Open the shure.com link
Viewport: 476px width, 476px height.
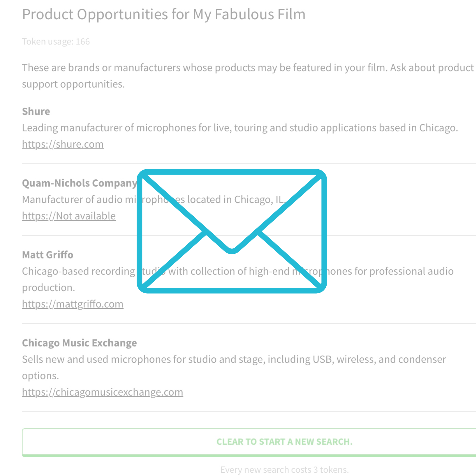pyautogui.click(x=62, y=144)
